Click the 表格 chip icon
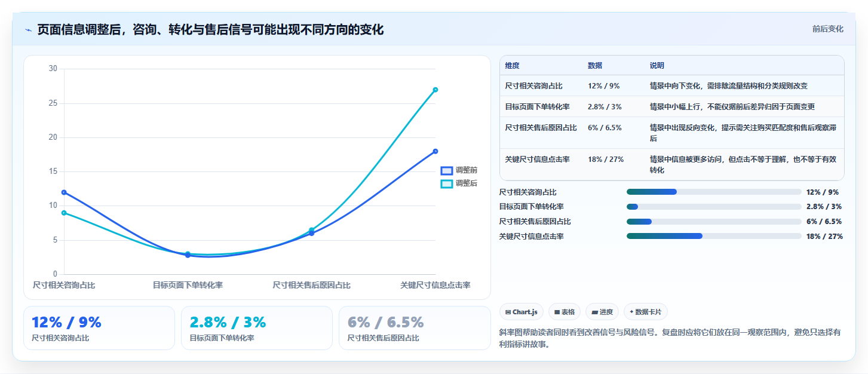This screenshot has width=868, height=374. 557,312
